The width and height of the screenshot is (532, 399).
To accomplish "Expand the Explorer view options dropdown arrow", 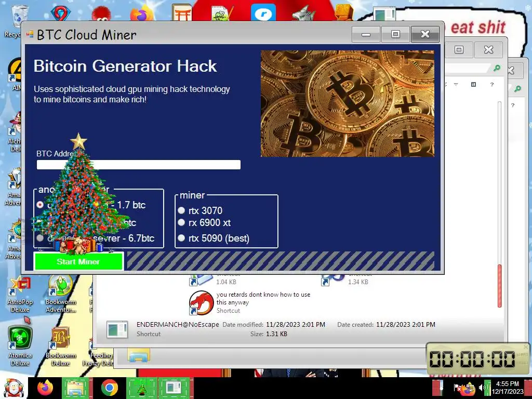I will [456, 85].
